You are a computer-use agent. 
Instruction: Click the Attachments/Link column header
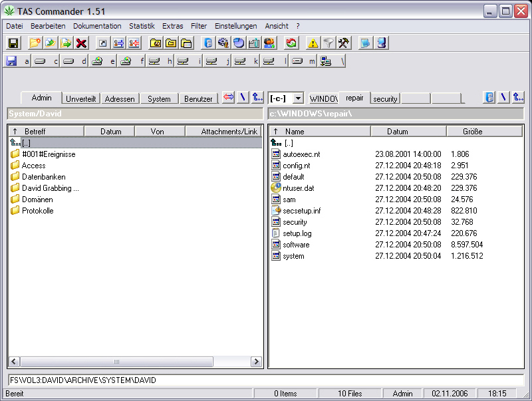(223, 131)
